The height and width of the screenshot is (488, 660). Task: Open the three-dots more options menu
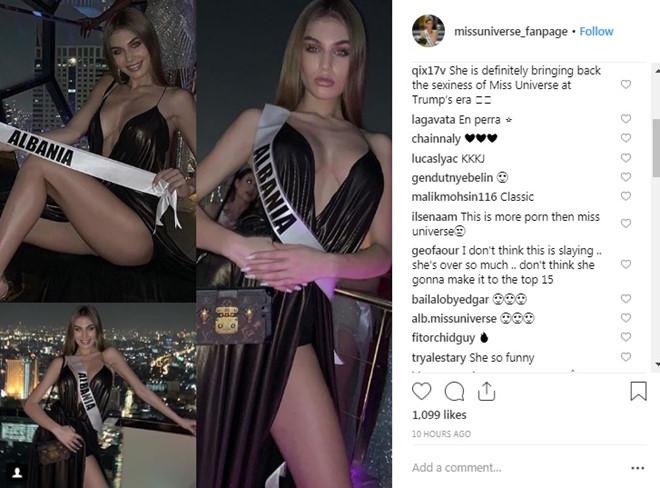coord(637,468)
